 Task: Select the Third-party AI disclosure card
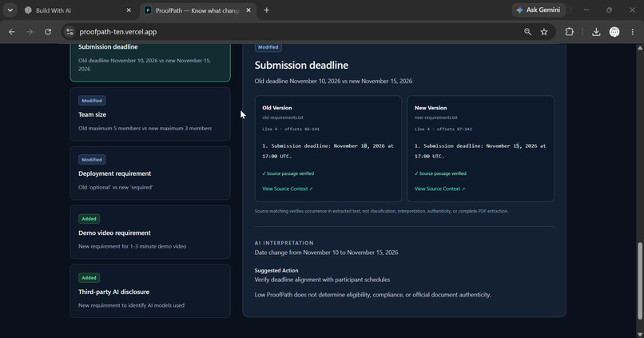pyautogui.click(x=150, y=291)
